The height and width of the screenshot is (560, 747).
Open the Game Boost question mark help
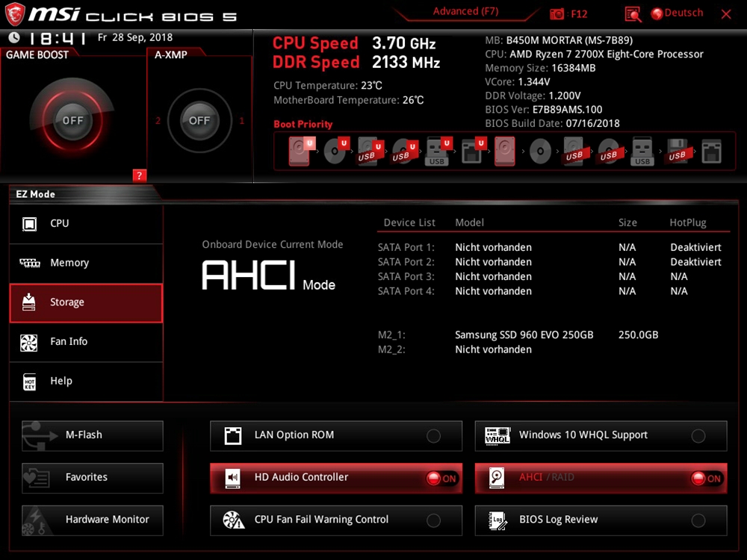(x=139, y=175)
